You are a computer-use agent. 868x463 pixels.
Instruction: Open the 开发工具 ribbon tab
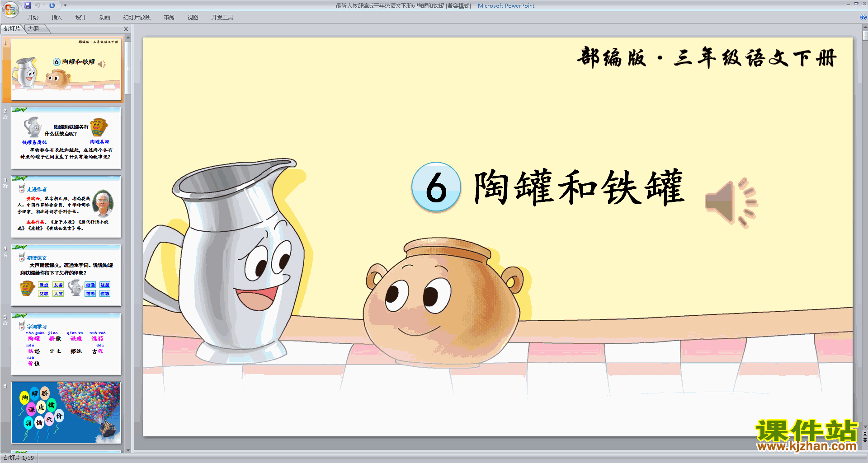click(x=222, y=18)
